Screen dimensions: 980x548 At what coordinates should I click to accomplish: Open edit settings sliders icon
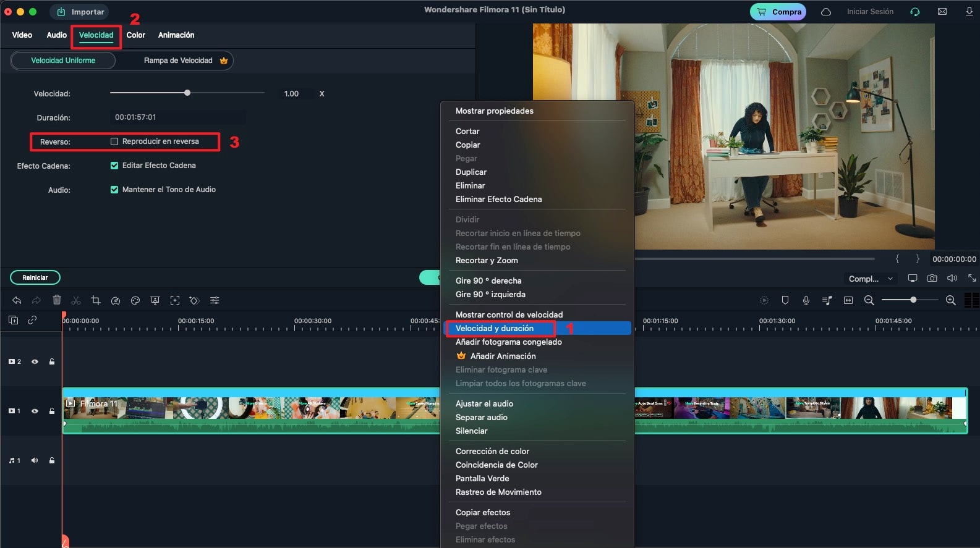[215, 301]
